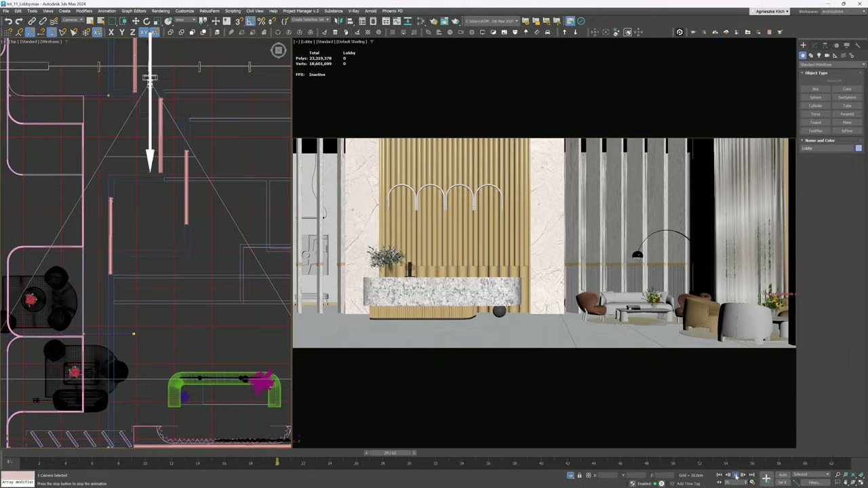Click the Teapot primitive button

pyautogui.click(x=816, y=123)
